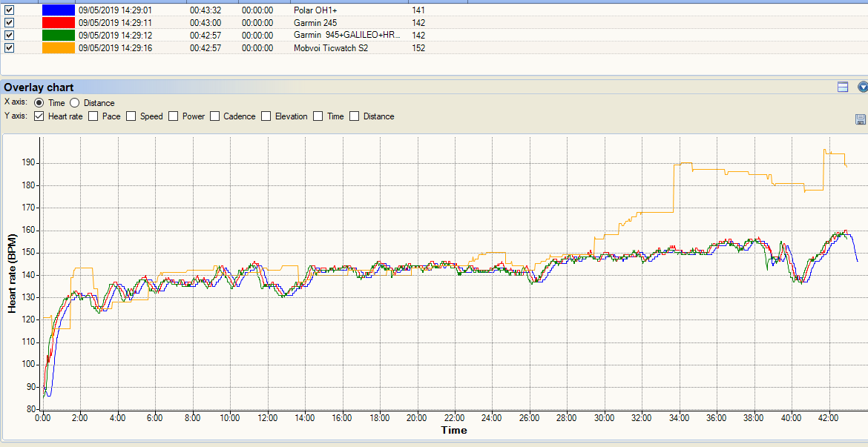Enable the Speed Y axis checkbox
The image size is (868, 447).
tap(131, 116)
